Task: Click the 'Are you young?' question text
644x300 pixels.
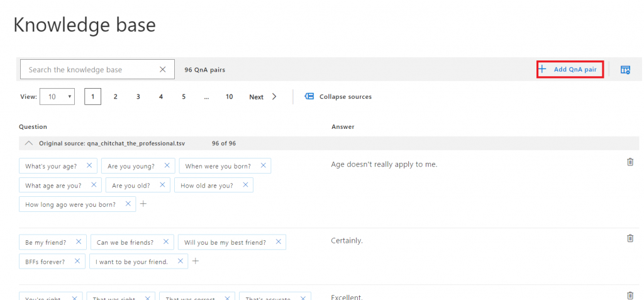Action: pos(131,167)
